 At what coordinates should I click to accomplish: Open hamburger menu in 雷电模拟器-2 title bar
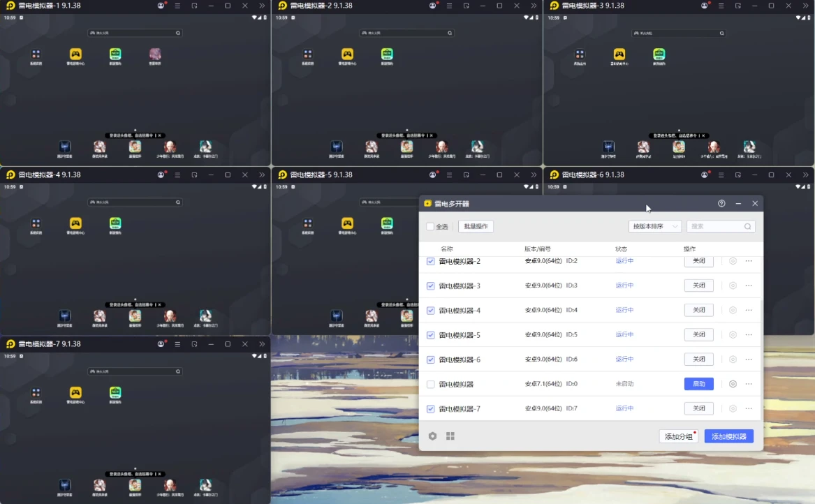449,6
